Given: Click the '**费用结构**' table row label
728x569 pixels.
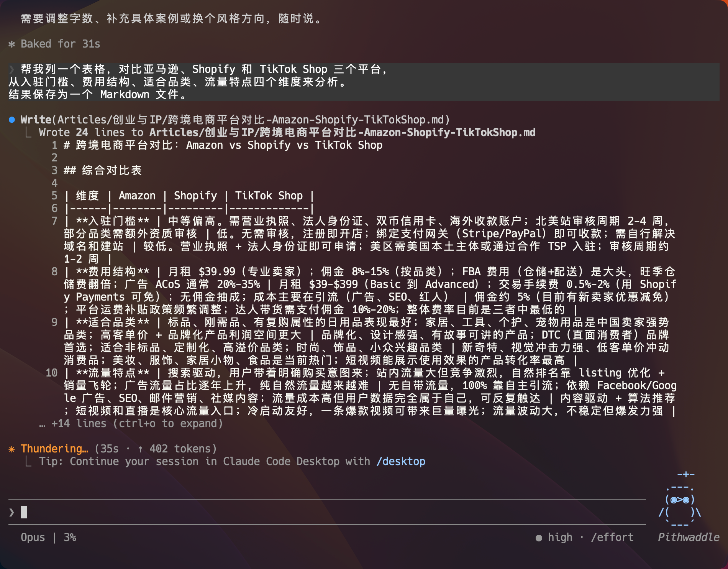Looking at the screenshot, I should [113, 271].
